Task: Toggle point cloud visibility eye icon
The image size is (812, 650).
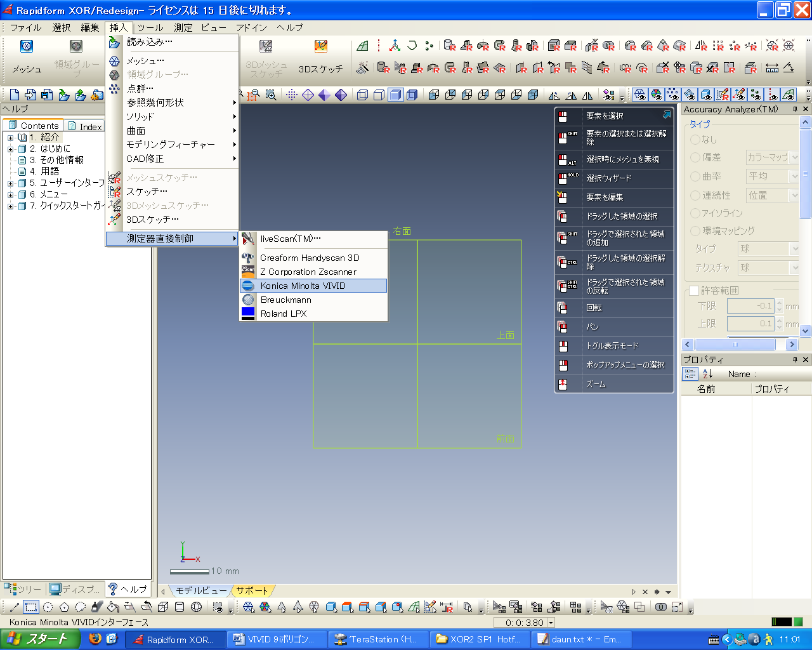Action: point(673,95)
